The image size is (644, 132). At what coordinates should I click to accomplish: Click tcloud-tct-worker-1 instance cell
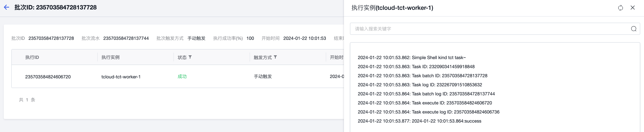pyautogui.click(x=121, y=77)
